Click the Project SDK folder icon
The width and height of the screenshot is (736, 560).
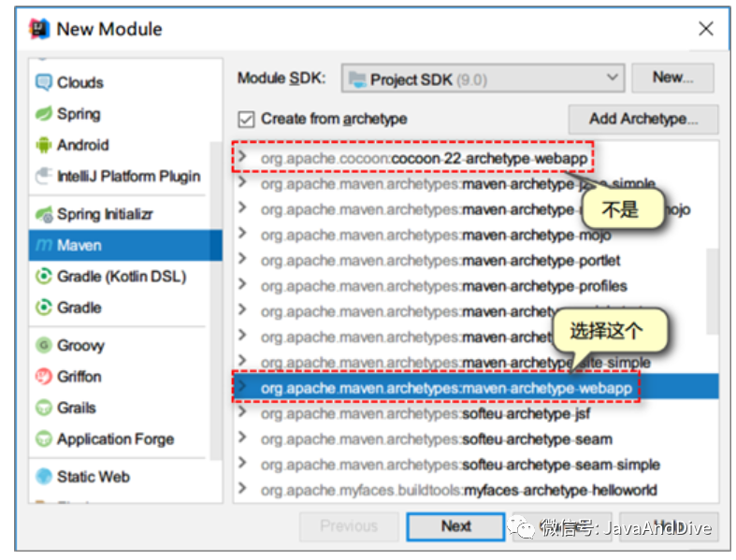358,79
